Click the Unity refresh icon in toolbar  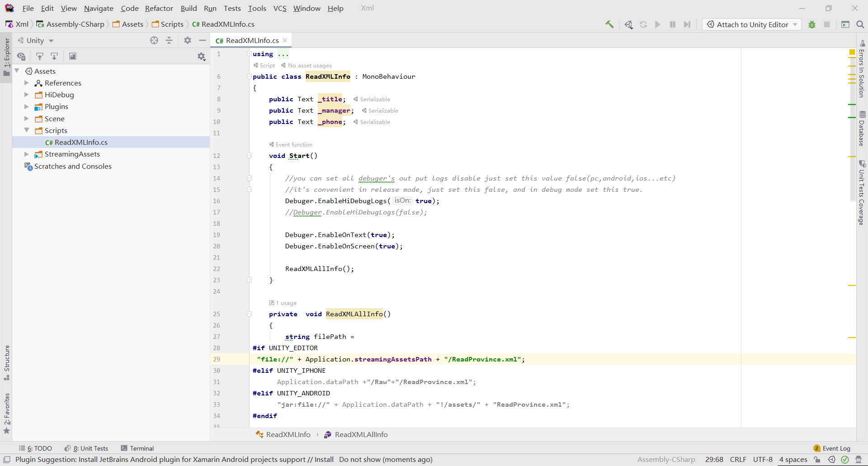(x=643, y=24)
